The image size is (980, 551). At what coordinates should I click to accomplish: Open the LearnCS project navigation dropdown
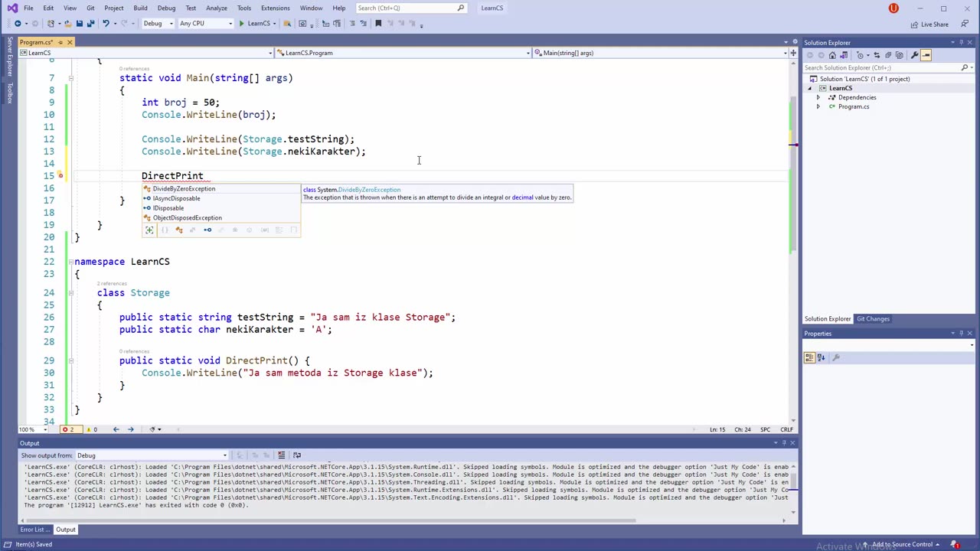145,53
